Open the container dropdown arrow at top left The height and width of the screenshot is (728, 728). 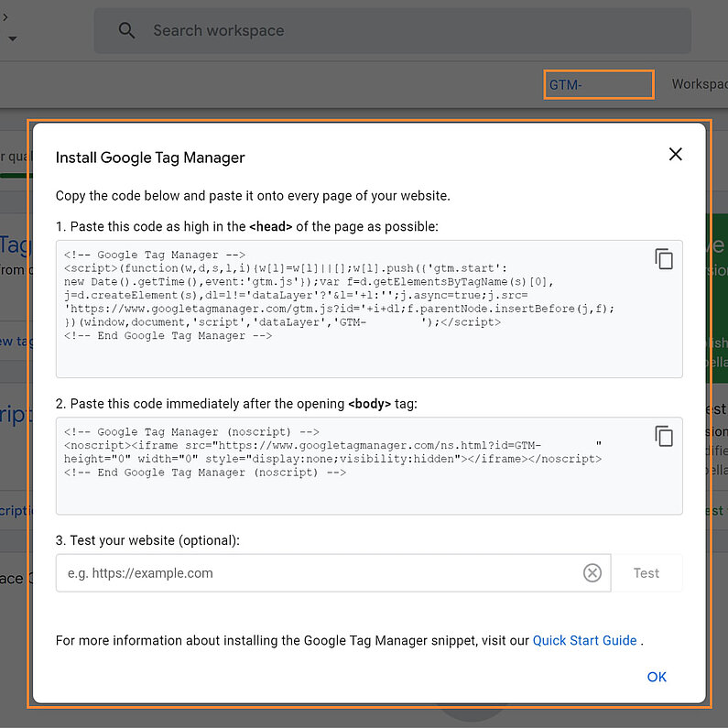(x=12, y=39)
